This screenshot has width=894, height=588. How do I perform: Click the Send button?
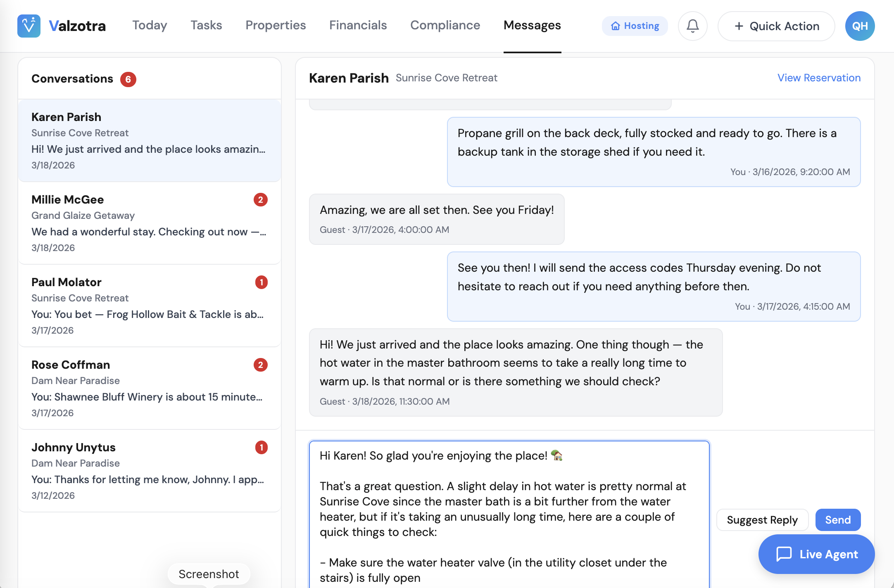pos(837,519)
